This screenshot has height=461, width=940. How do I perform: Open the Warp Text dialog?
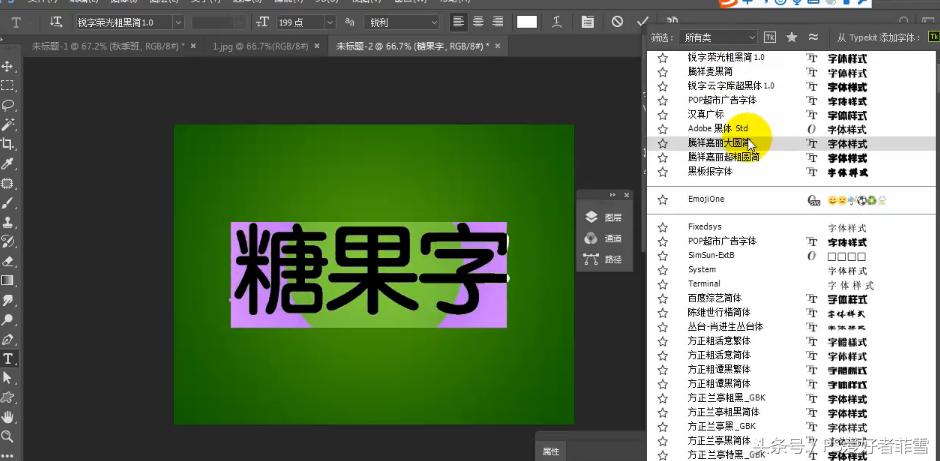point(557,22)
